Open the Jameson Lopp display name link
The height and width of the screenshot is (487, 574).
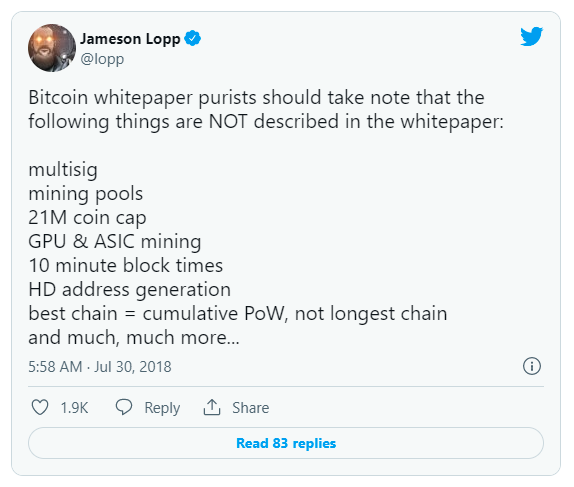pos(130,39)
